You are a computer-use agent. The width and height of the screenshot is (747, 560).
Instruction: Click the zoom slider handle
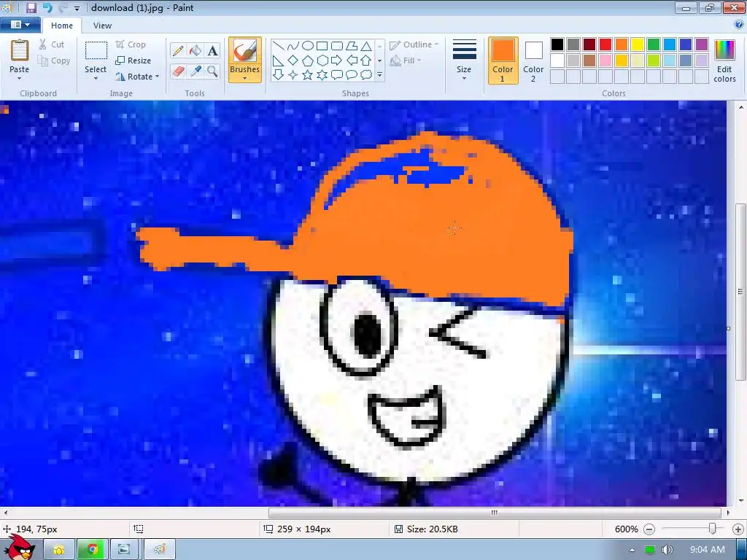click(x=713, y=529)
